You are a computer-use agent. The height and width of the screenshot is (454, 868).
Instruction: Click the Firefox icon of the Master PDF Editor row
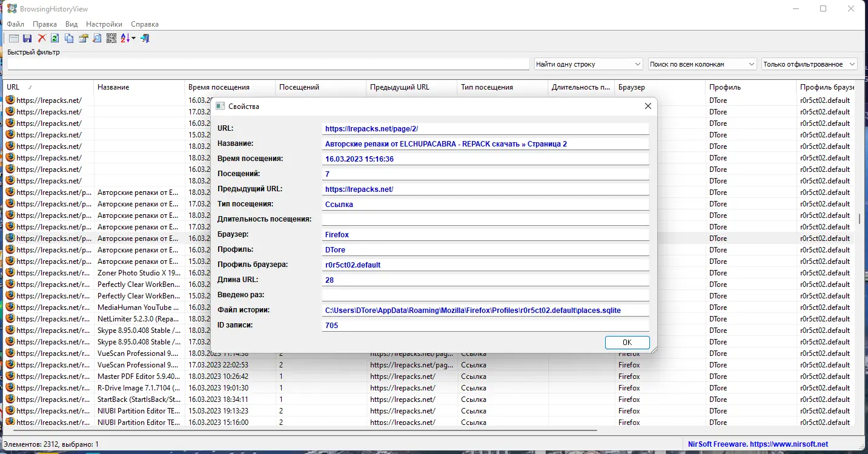(x=10, y=377)
